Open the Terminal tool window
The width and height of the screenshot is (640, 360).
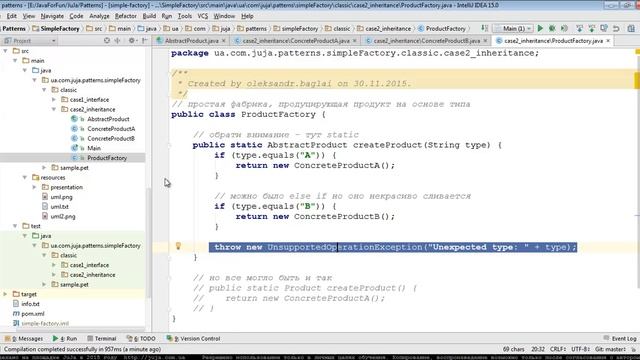click(x=102, y=339)
